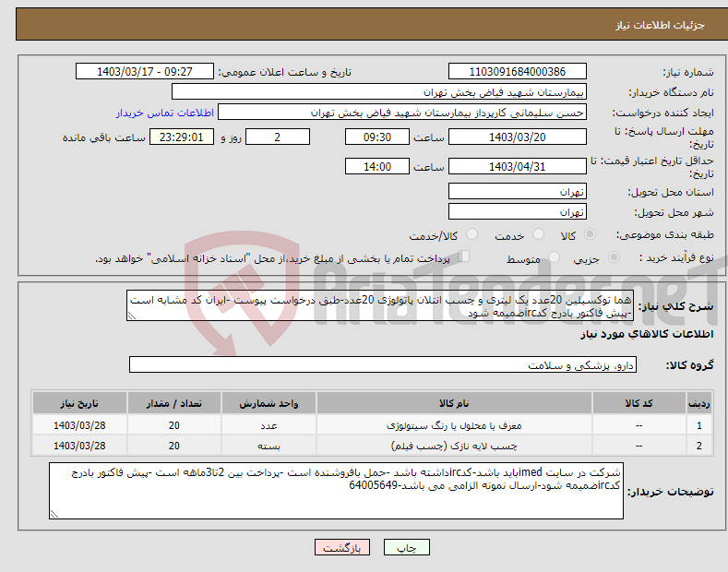This screenshot has width=728, height=572.
Task: Click the quantity 20 in the عدد row
Action: (173, 425)
